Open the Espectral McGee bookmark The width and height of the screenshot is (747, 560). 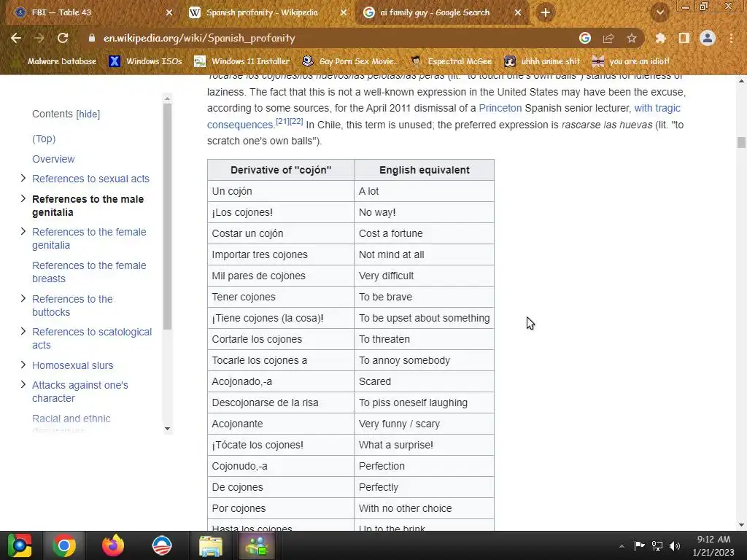pos(451,61)
